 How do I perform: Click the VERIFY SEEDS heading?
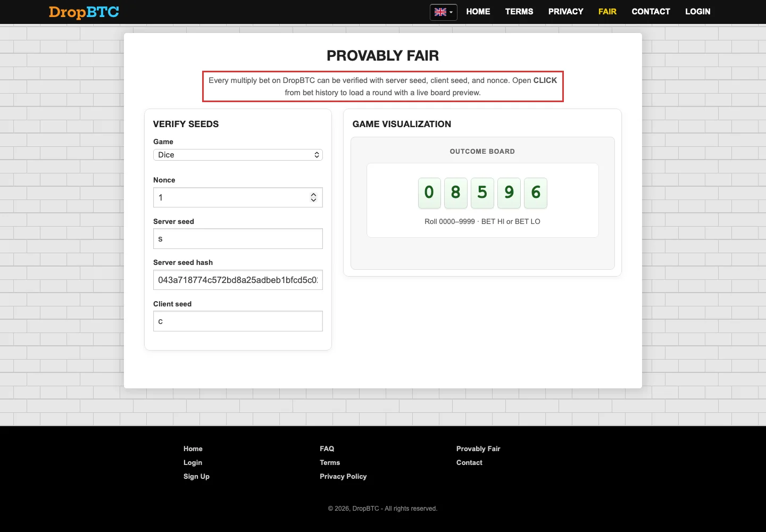[186, 124]
